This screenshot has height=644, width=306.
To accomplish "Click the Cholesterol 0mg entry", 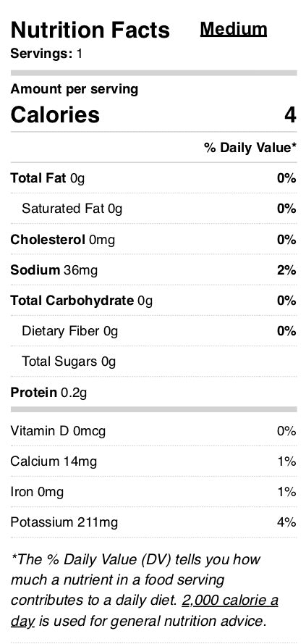I will click(62, 240).
